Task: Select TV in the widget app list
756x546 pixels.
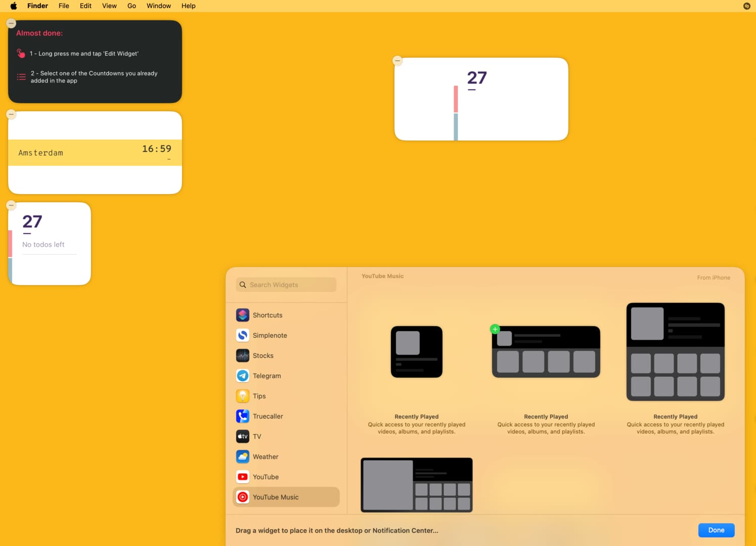Action: pyautogui.click(x=286, y=436)
